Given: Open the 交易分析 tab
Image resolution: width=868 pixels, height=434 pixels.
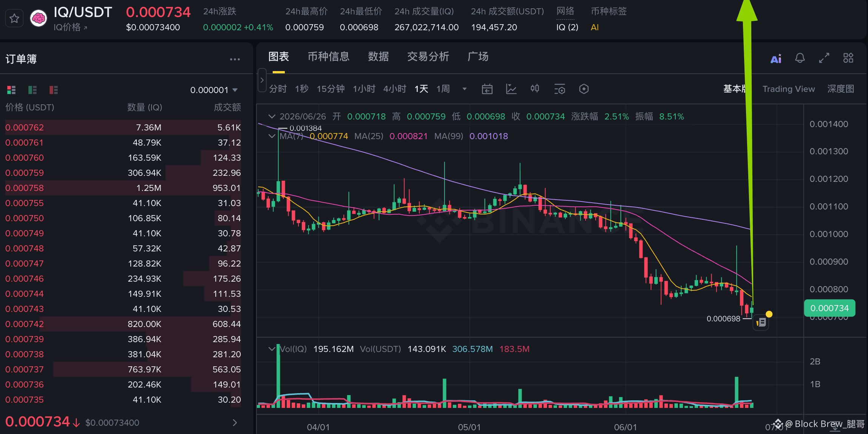Looking at the screenshot, I should click(x=428, y=57).
